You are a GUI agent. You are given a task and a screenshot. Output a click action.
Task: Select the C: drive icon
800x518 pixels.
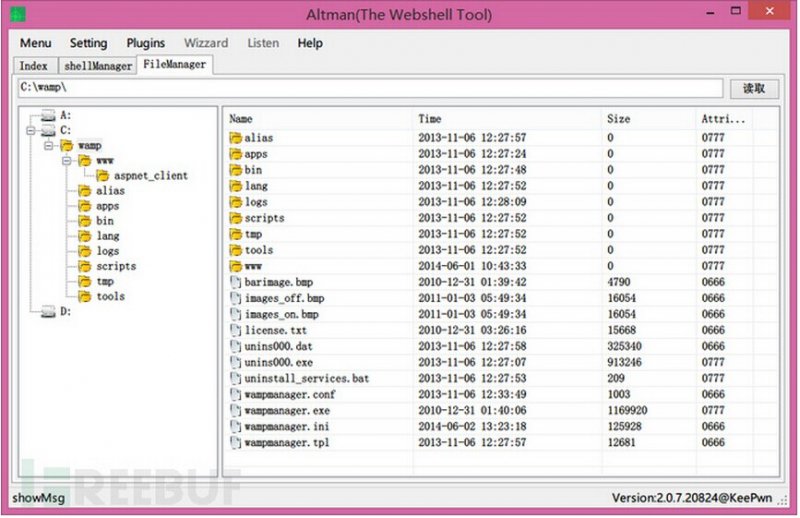tap(48, 131)
